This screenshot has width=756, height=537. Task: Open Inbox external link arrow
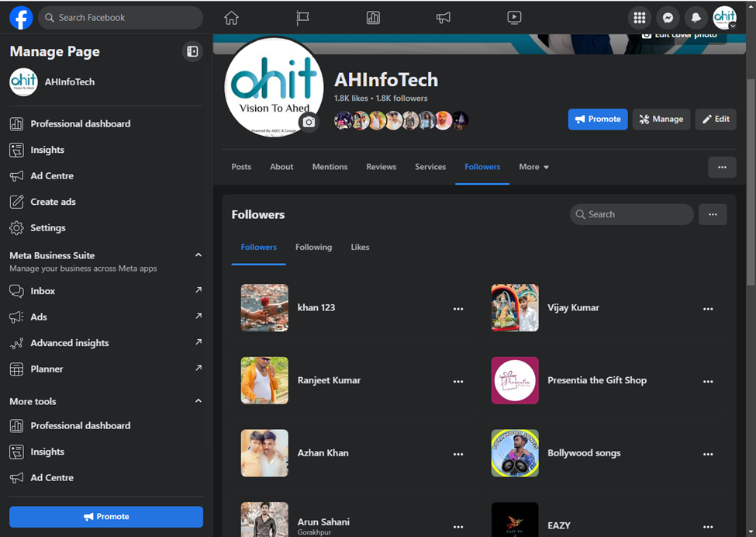(198, 290)
